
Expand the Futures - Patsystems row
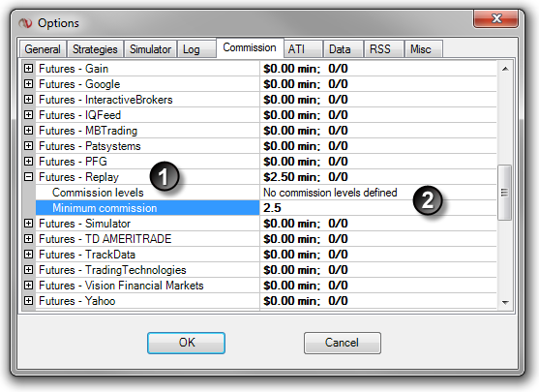click(28, 145)
